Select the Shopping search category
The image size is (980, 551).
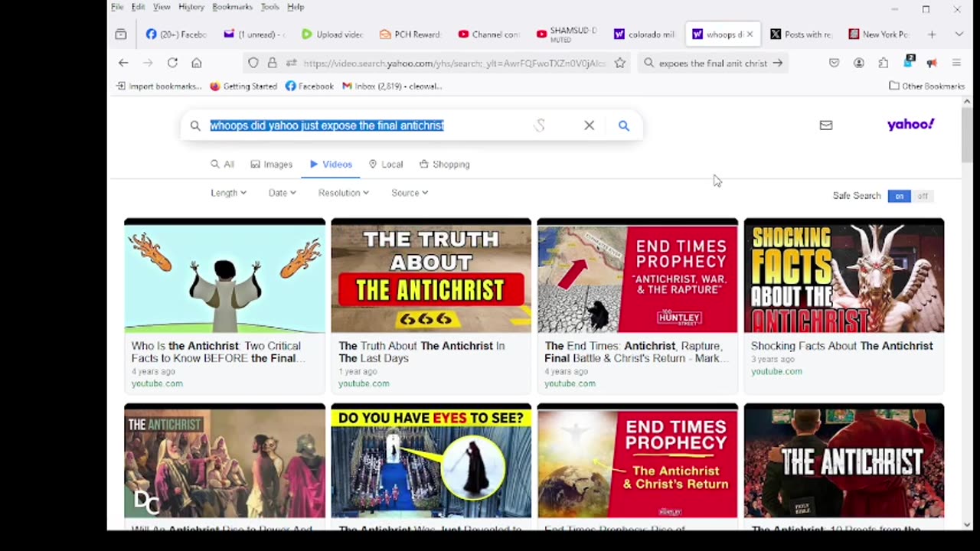[x=444, y=165]
